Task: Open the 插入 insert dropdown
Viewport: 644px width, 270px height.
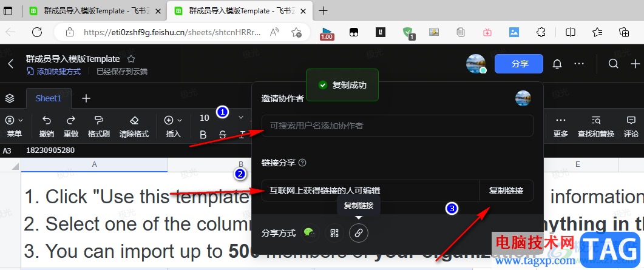Action: [173, 126]
